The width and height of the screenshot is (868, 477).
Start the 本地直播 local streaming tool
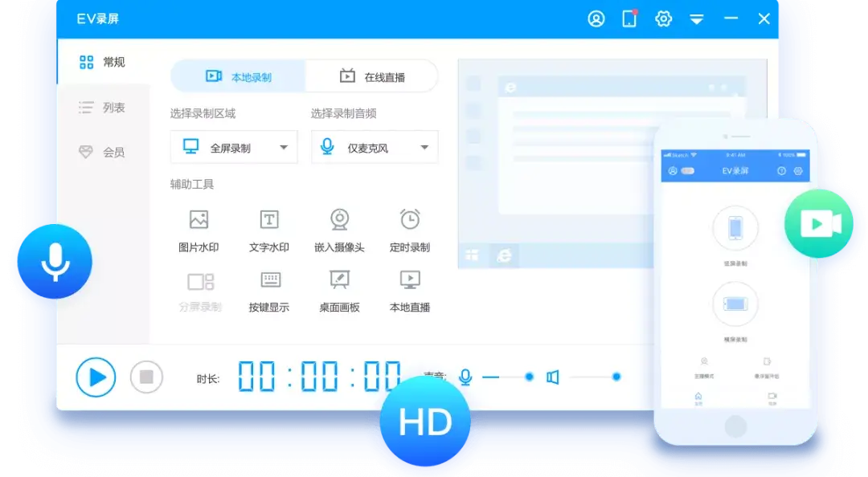tap(410, 291)
